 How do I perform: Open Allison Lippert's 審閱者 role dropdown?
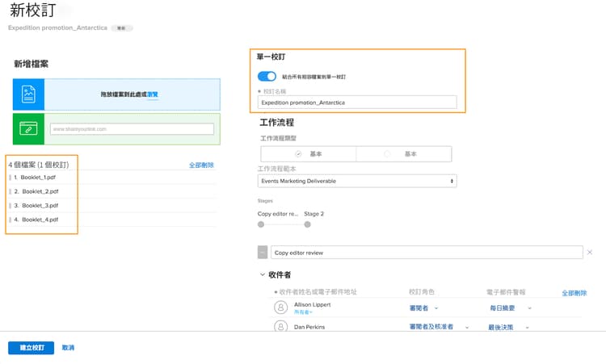[x=423, y=308]
